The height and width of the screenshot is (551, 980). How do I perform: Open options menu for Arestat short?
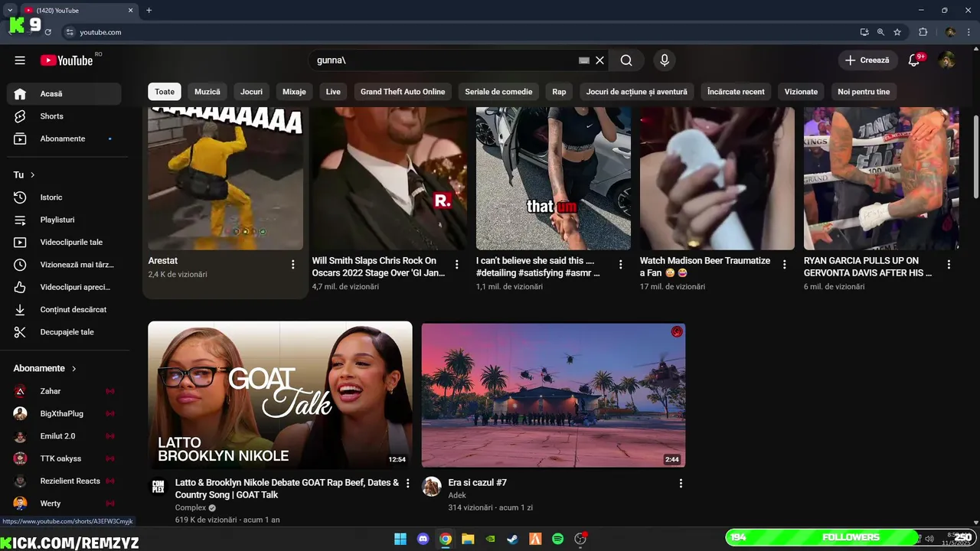click(x=292, y=264)
